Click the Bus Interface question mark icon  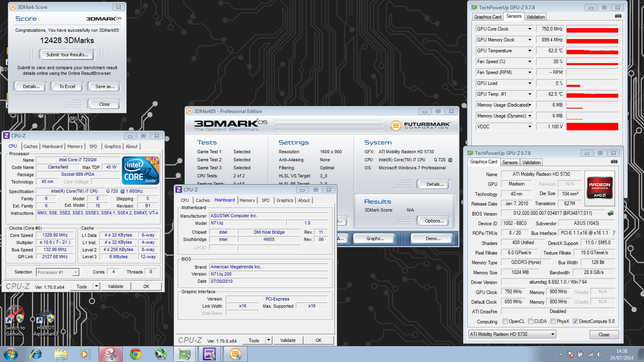(614, 233)
